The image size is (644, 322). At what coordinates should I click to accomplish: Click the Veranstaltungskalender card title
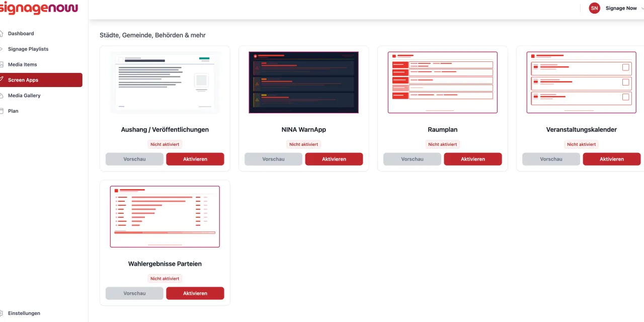582,130
